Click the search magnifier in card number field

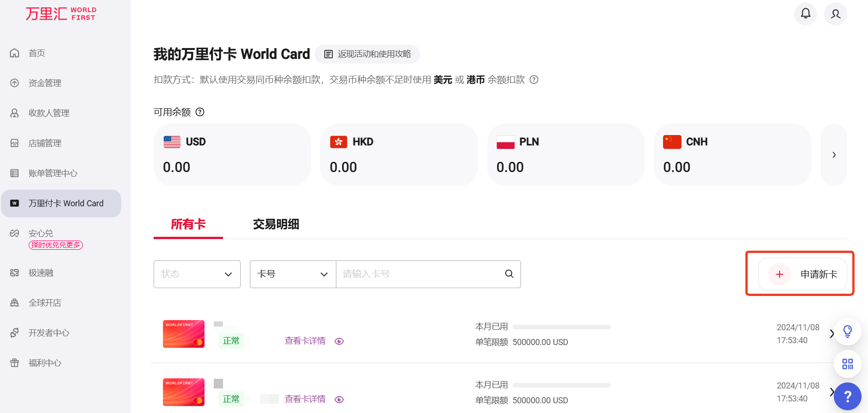pyautogui.click(x=509, y=274)
